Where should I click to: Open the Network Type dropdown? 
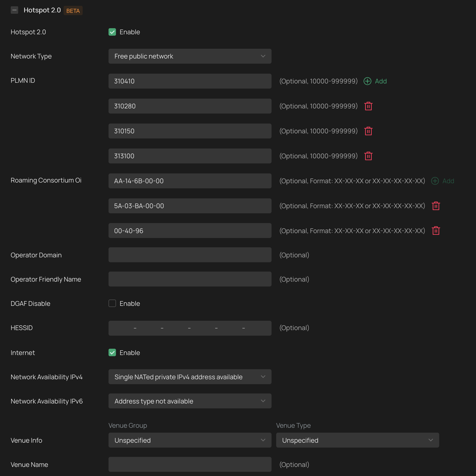[x=190, y=56]
